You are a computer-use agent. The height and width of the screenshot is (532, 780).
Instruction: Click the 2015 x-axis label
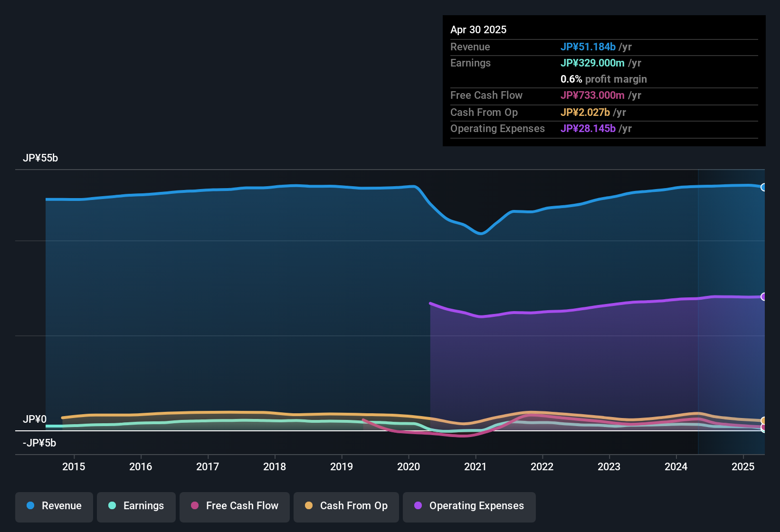pyautogui.click(x=74, y=466)
